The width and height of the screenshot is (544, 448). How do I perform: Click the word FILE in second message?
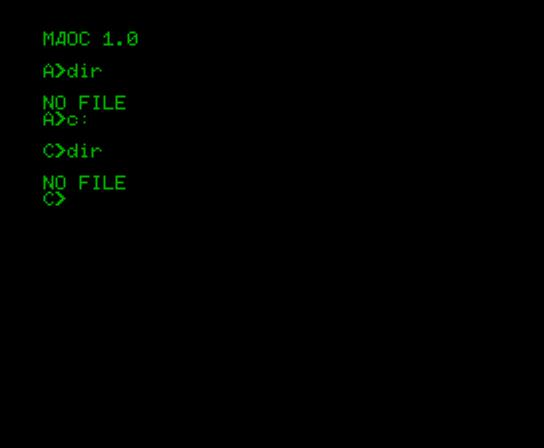[102, 183]
